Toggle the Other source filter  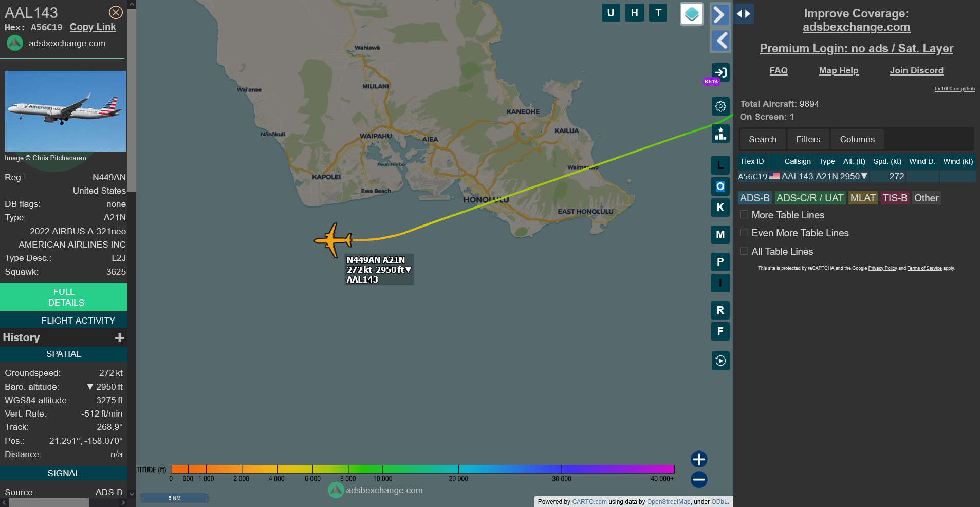tap(926, 198)
